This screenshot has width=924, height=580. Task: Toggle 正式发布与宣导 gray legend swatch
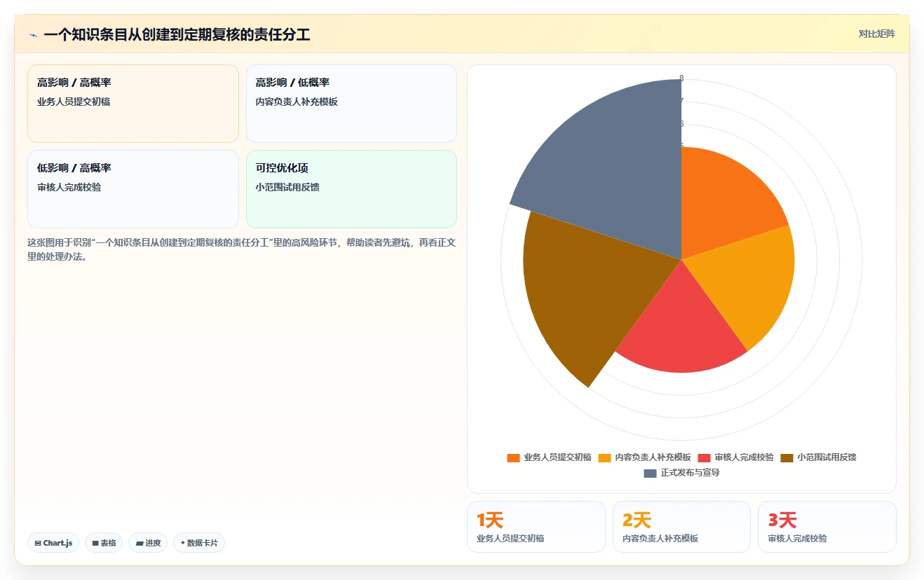(650, 473)
